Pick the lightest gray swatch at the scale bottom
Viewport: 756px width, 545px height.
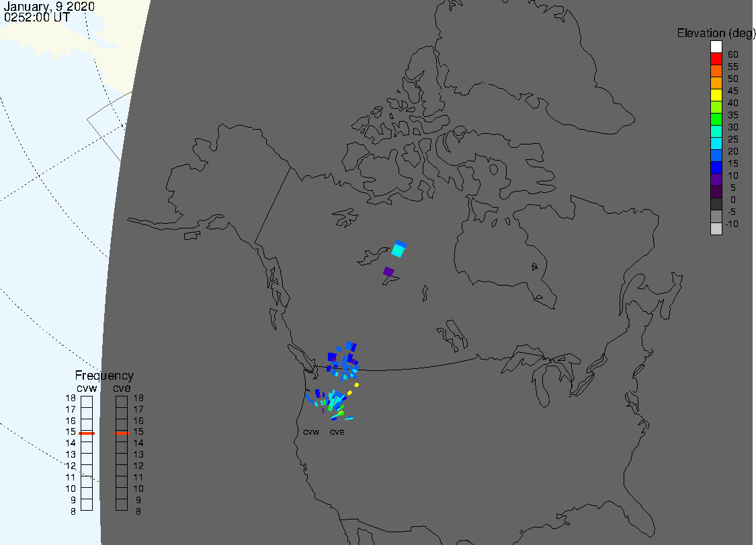click(716, 228)
